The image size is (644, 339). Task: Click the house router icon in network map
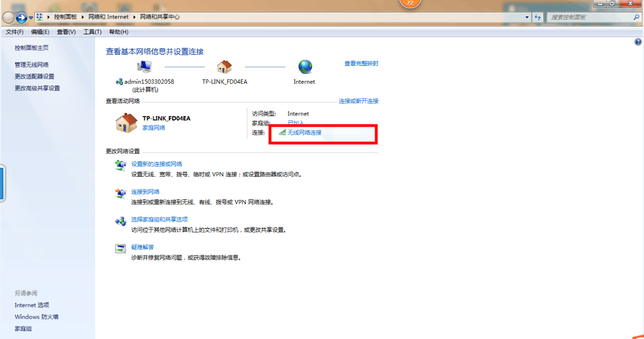click(x=224, y=66)
